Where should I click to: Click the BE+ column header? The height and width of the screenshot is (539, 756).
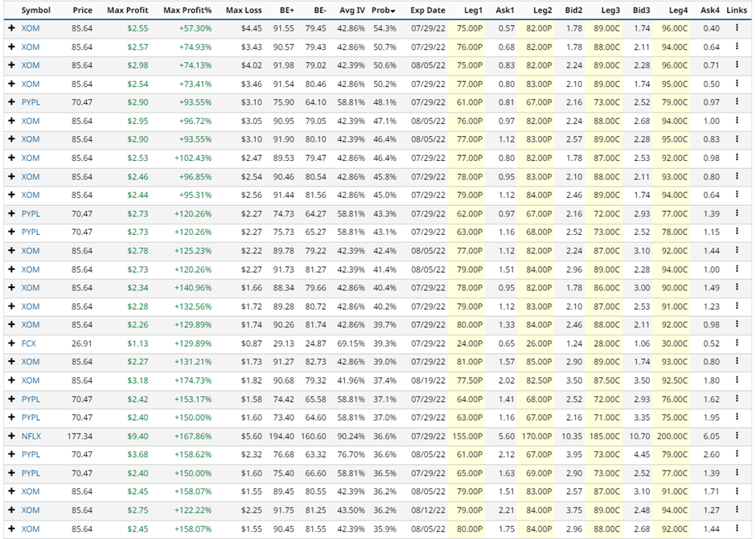point(287,10)
